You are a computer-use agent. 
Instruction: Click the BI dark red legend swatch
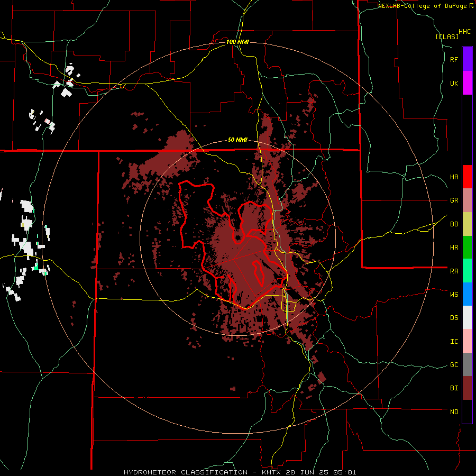467,388
